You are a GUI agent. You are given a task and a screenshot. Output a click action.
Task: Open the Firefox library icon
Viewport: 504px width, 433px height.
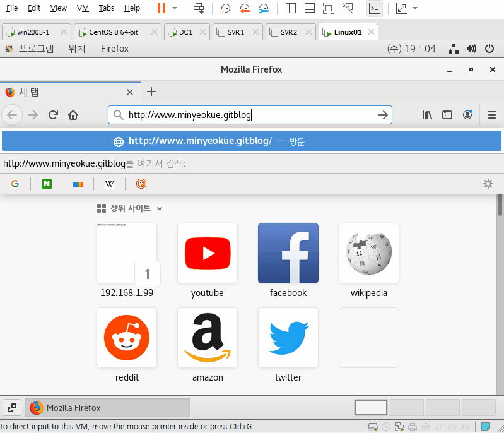(427, 115)
